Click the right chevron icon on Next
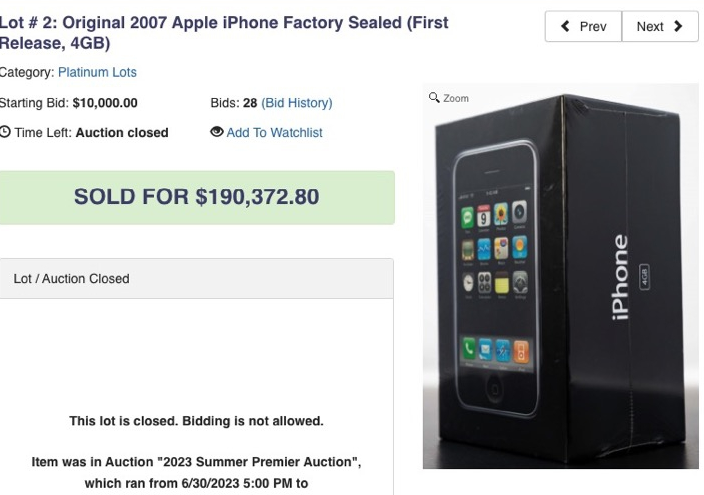Image resolution: width=704 pixels, height=495 pixels. (679, 26)
